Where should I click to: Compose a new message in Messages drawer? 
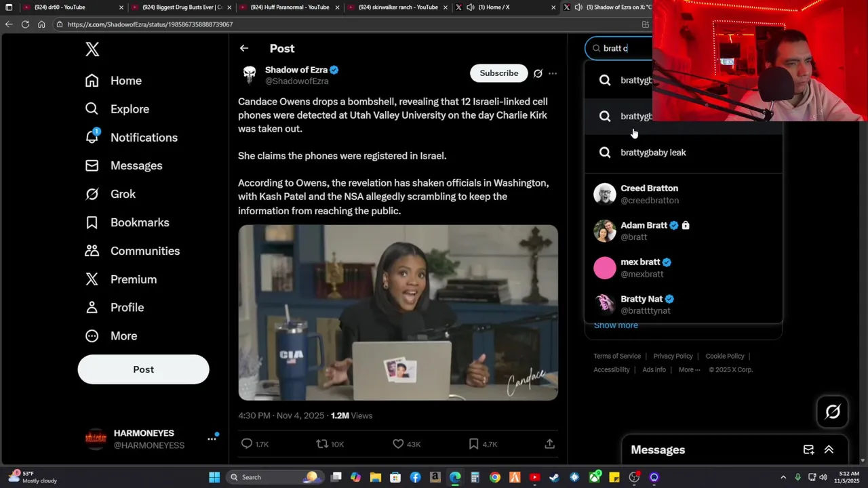(808, 450)
